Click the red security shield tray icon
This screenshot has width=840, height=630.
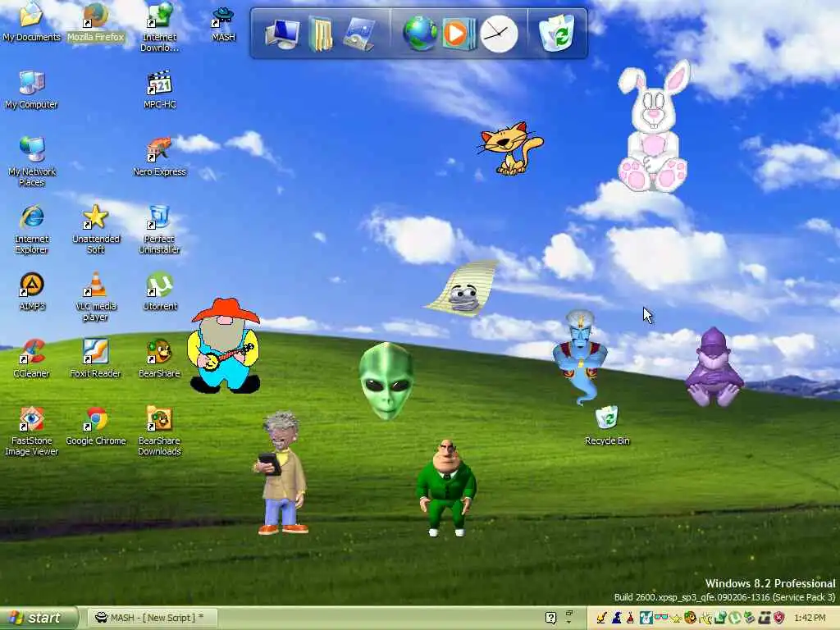(779, 617)
